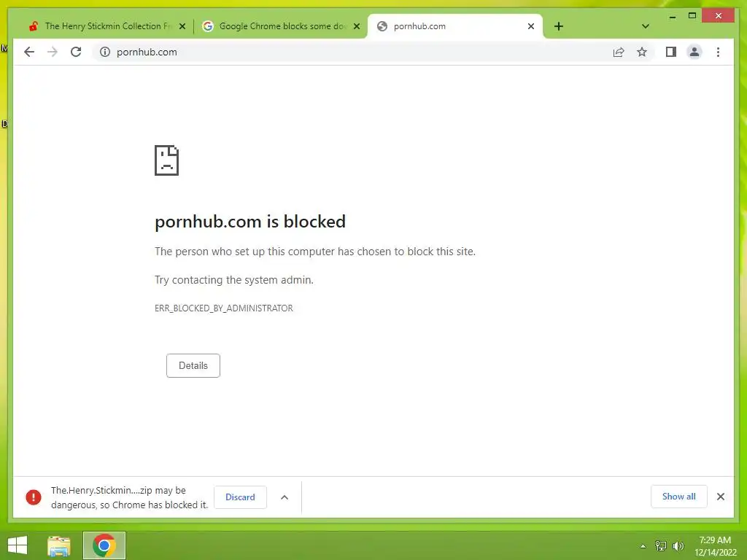Click the ERR_BLOCKED_BY_ADMINISTRATOR error code
This screenshot has width=747, height=560.
point(223,308)
